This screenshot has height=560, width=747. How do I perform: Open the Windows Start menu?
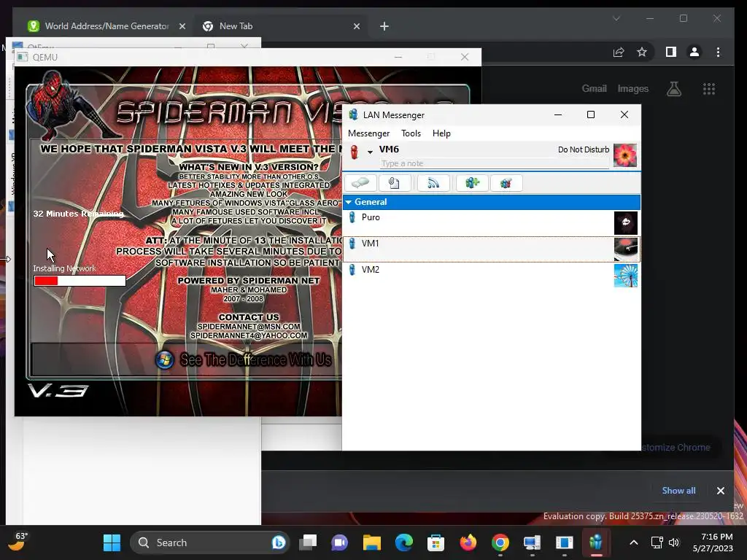(112, 542)
